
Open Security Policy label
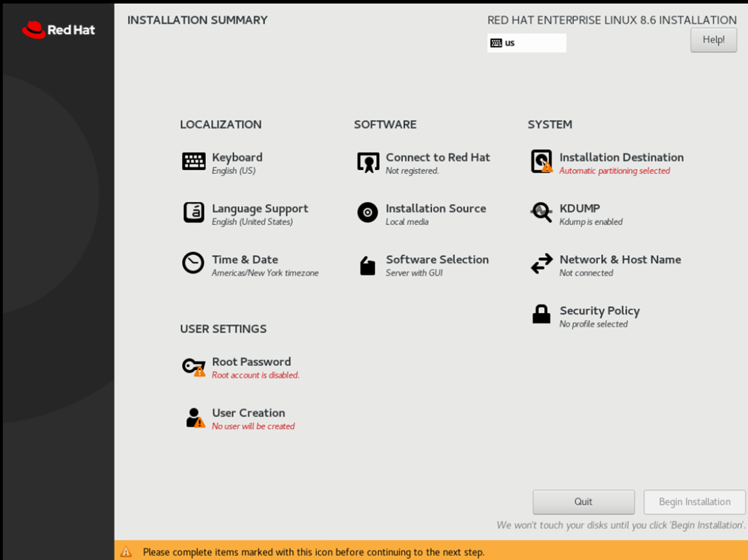tap(599, 311)
